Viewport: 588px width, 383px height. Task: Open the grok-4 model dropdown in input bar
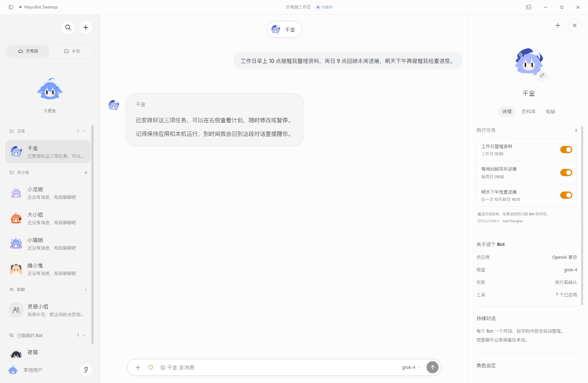coord(411,367)
